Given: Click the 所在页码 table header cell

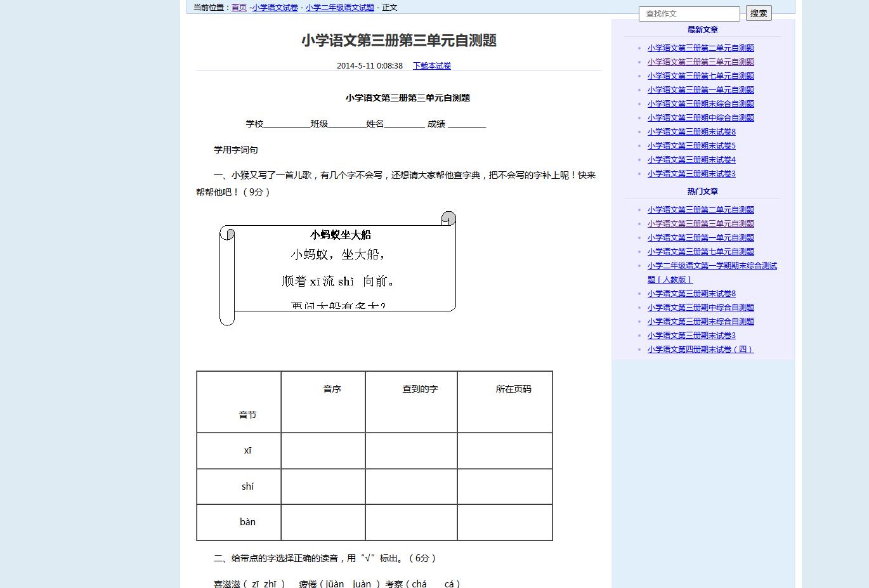Looking at the screenshot, I should point(505,402).
